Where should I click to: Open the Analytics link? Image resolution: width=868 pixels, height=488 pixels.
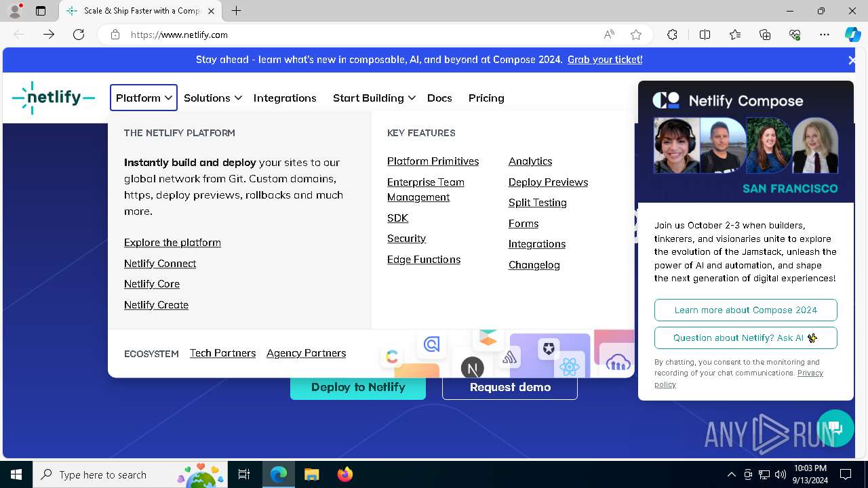point(530,161)
